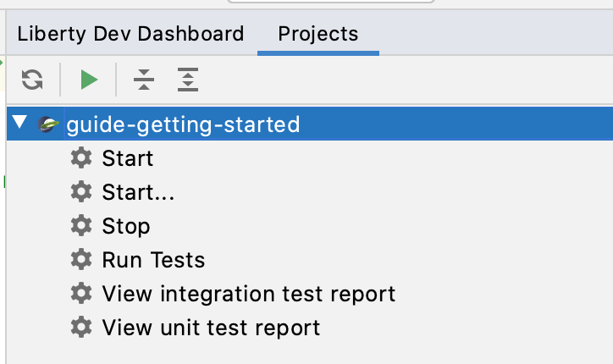
Task: Select the Stop action
Action: coord(126,226)
